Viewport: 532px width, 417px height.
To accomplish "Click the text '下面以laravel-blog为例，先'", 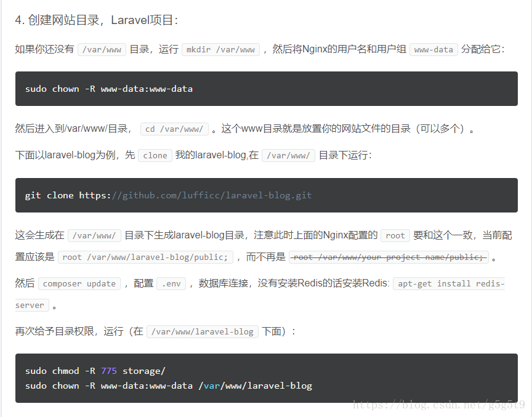I will click(75, 155).
